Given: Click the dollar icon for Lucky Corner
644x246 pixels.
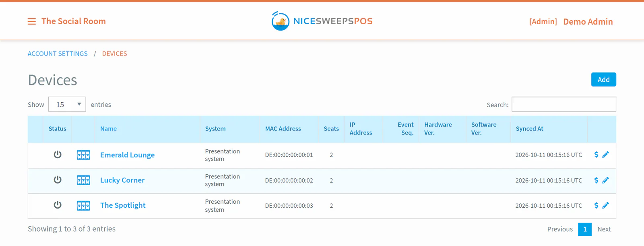Looking at the screenshot, I should click(596, 180).
